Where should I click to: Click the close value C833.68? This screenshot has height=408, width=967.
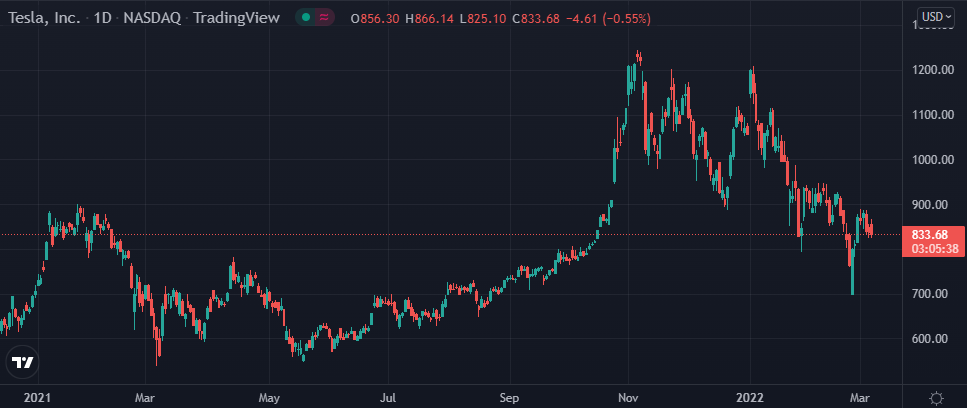(x=537, y=18)
